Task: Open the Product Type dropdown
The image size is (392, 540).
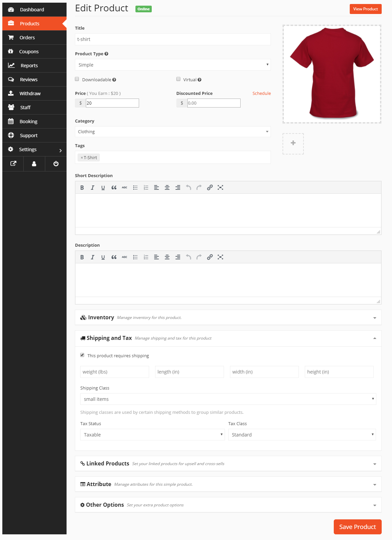Action: pos(173,65)
